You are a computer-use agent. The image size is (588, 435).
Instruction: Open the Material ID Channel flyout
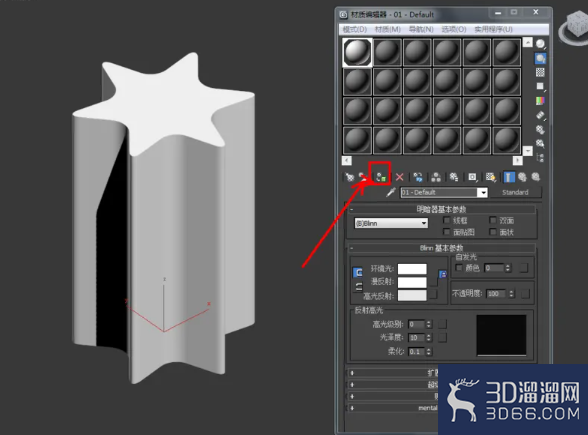(472, 177)
